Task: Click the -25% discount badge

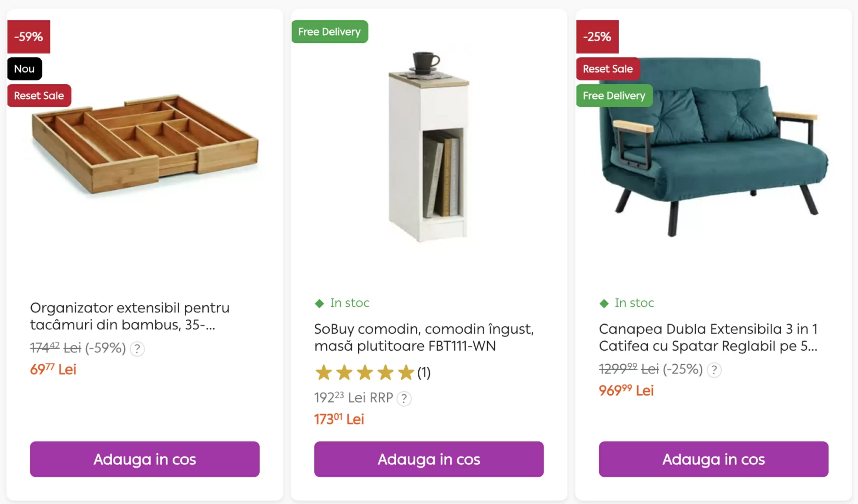Action: [597, 37]
